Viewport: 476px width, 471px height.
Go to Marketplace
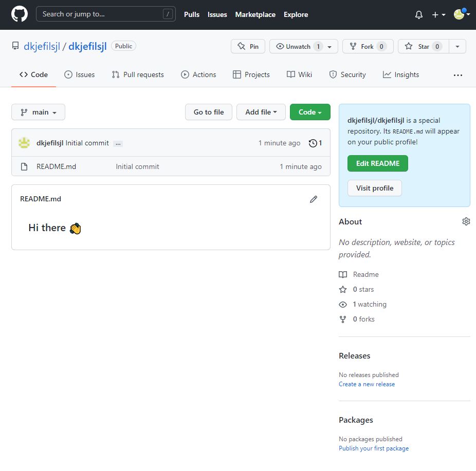point(255,14)
